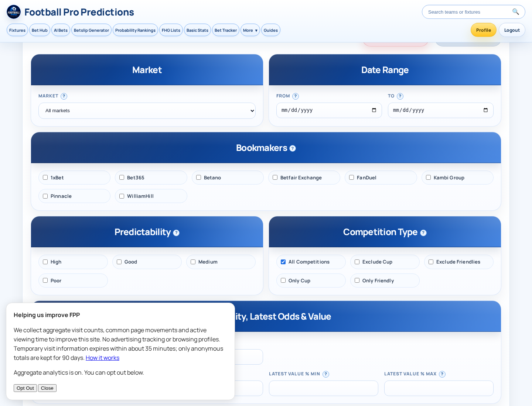The width and height of the screenshot is (532, 406).
Task: Toggle the High predictability checkbox
Action: click(45, 262)
